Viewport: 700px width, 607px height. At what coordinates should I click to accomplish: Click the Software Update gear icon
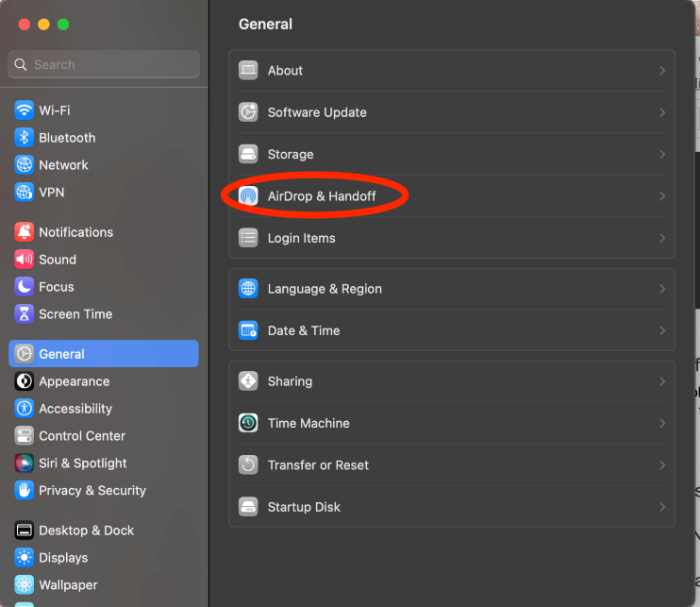[x=248, y=112]
